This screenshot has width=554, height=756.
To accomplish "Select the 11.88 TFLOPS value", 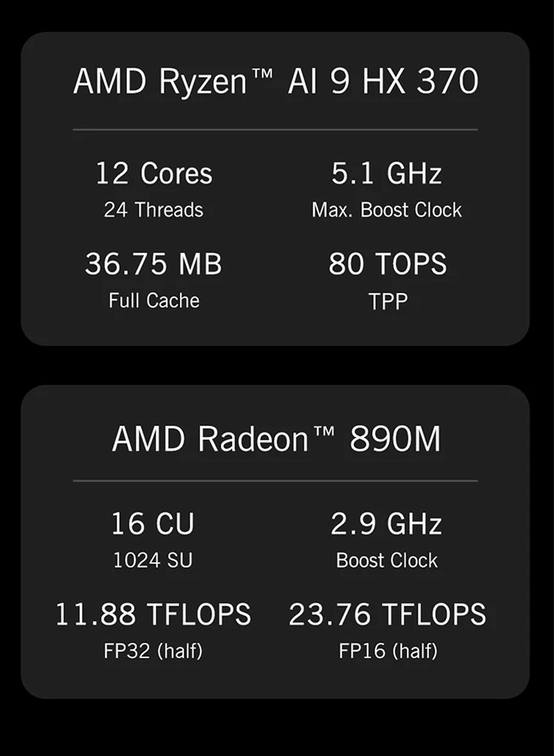I will (153, 615).
